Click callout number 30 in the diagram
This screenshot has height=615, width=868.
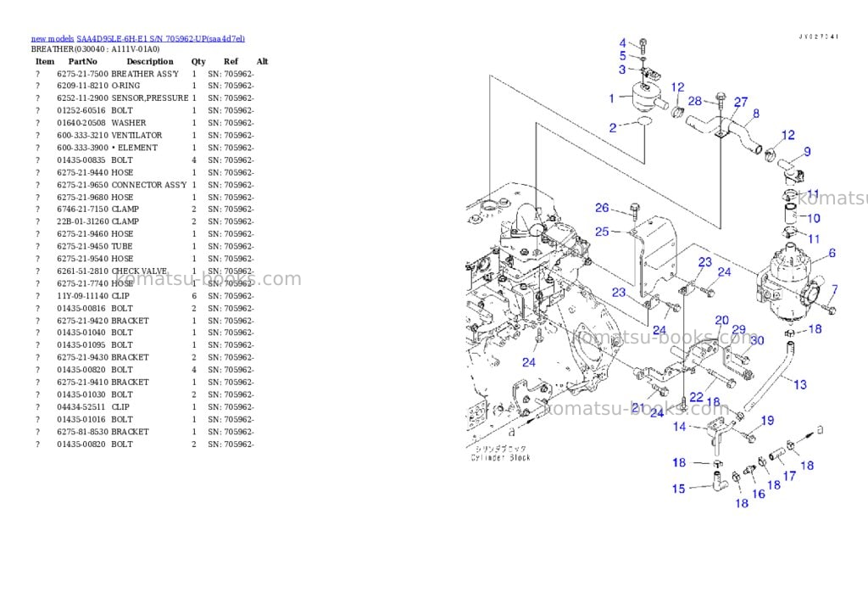point(757,340)
